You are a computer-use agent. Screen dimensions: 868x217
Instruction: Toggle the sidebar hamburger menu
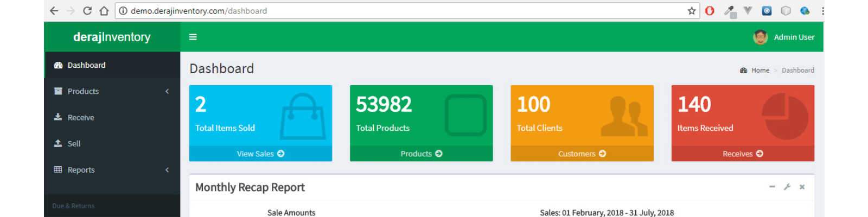pyautogui.click(x=193, y=37)
